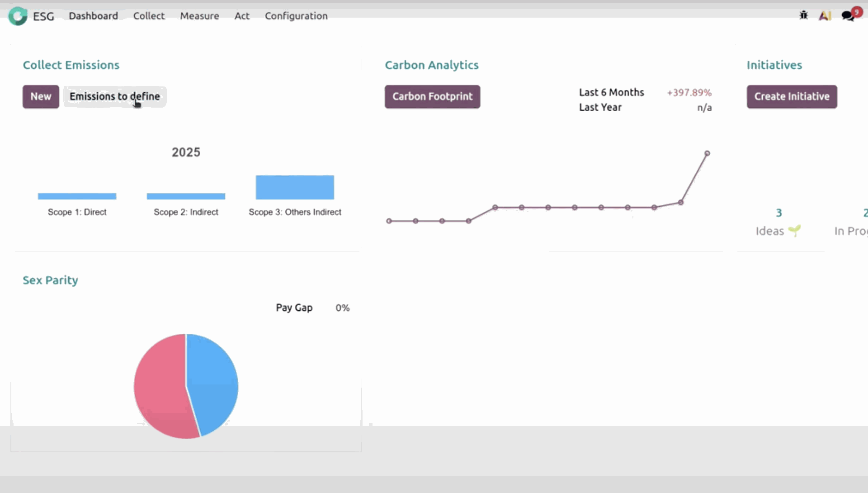Image resolution: width=868 pixels, height=493 pixels.
Task: Select the Scope 3: Others Indirect bar
Action: tap(294, 187)
